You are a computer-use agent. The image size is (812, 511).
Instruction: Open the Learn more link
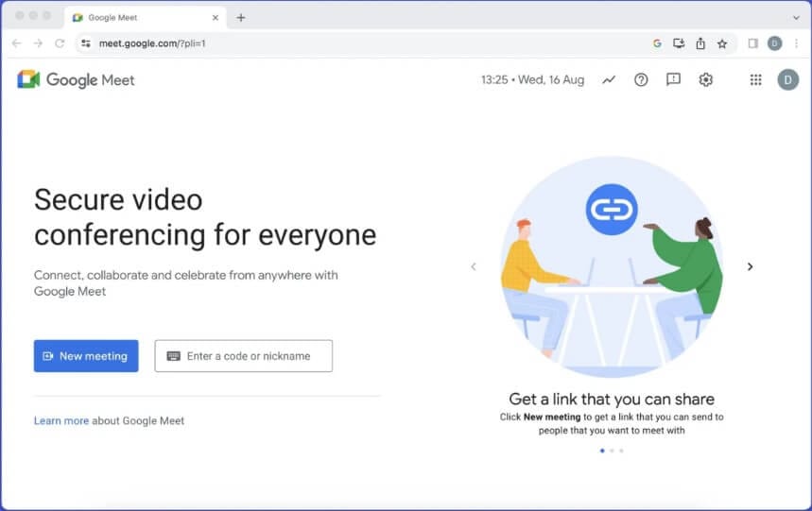(x=61, y=420)
